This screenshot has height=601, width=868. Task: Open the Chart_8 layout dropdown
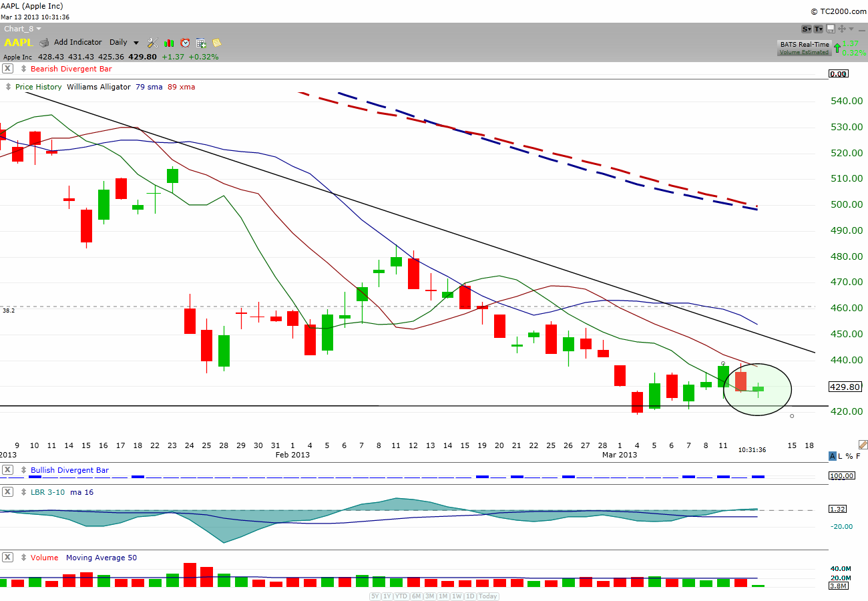pyautogui.click(x=23, y=29)
